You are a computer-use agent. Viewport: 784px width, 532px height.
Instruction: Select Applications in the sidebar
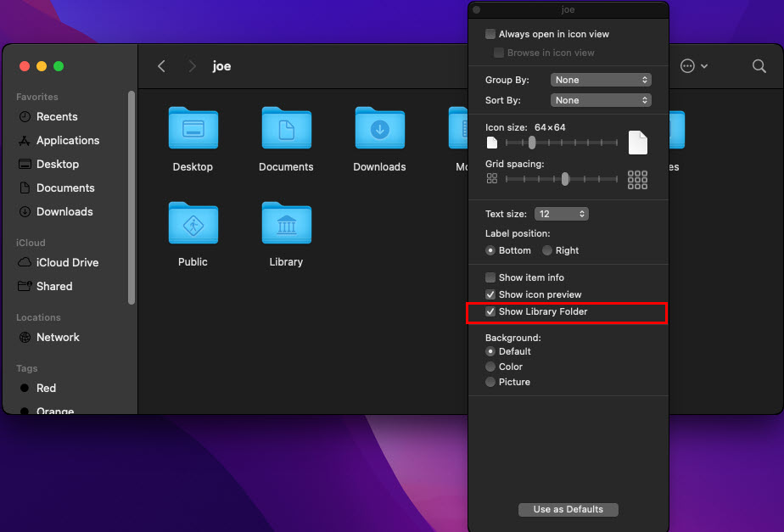(x=68, y=141)
